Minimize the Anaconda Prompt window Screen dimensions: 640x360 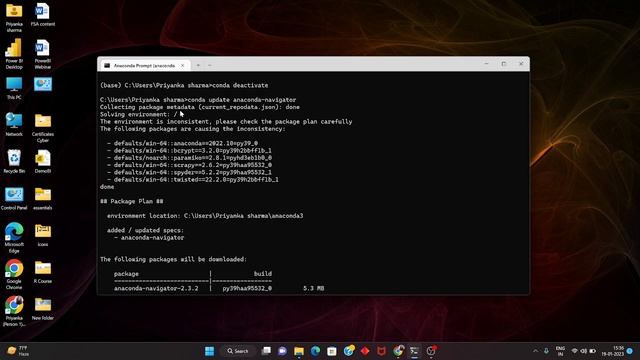coord(486,64)
